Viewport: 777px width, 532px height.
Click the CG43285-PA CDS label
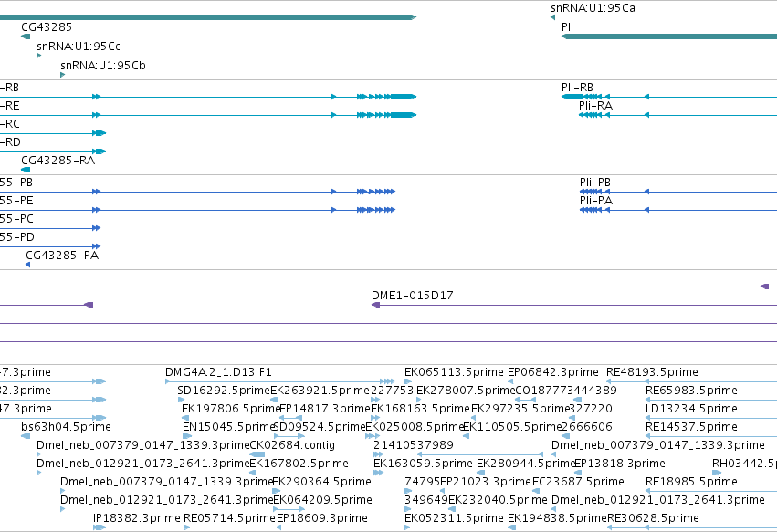[62, 256]
